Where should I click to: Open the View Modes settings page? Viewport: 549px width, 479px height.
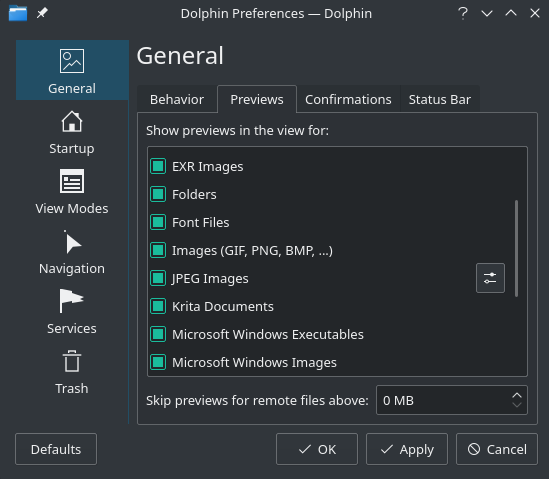[x=72, y=193]
